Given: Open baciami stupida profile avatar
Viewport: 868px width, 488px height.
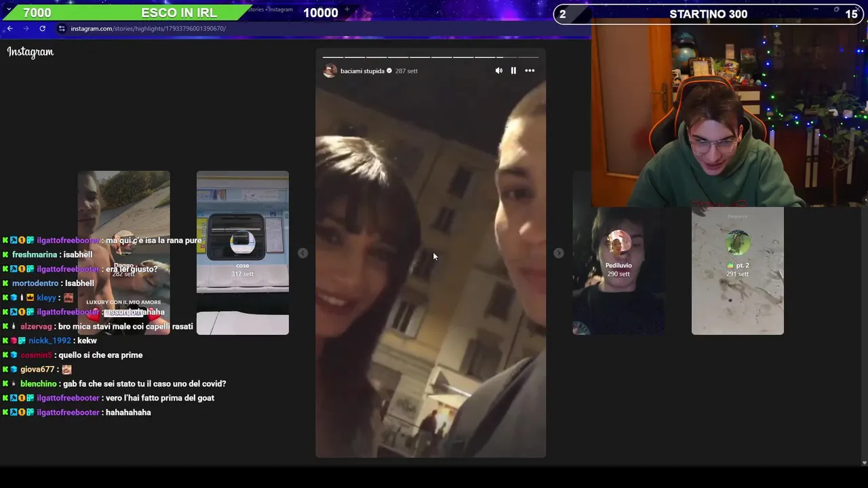Looking at the screenshot, I should 330,70.
